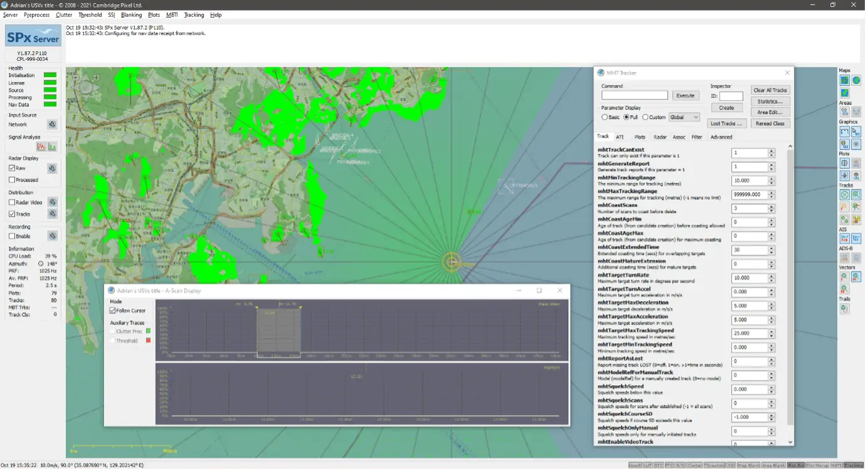
Task: Uncheck Follow Cursor in A-Scan Display
Action: [x=113, y=312]
